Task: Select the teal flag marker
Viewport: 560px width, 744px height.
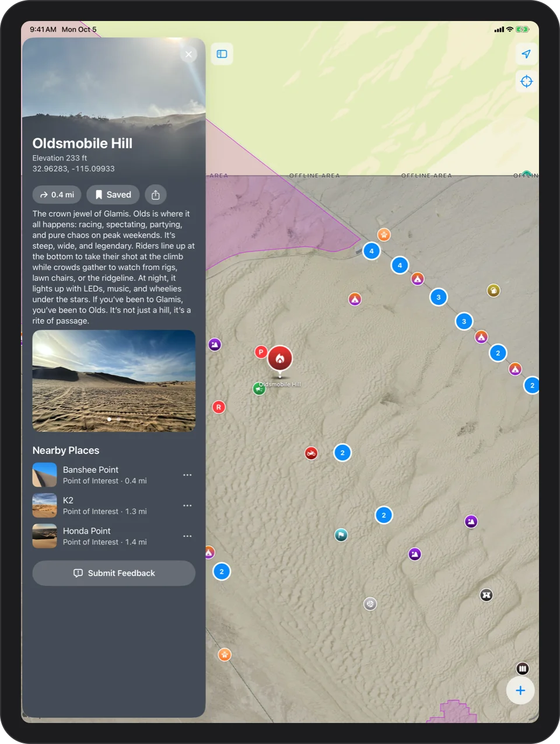Action: pos(341,535)
